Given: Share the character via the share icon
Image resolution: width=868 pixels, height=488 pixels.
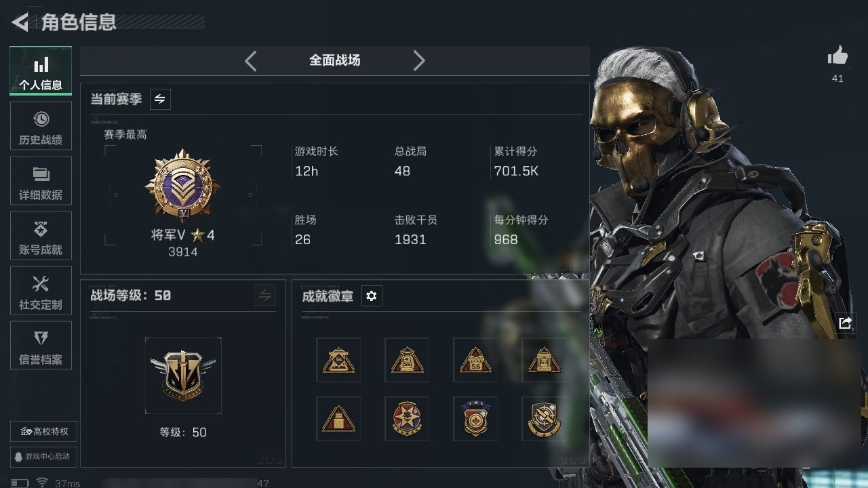Looking at the screenshot, I should point(845,323).
